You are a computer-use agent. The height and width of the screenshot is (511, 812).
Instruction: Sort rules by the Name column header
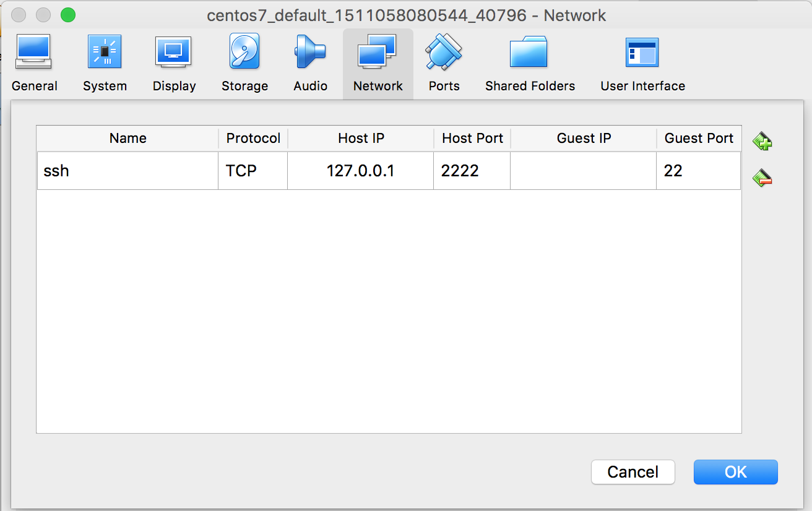coord(127,139)
